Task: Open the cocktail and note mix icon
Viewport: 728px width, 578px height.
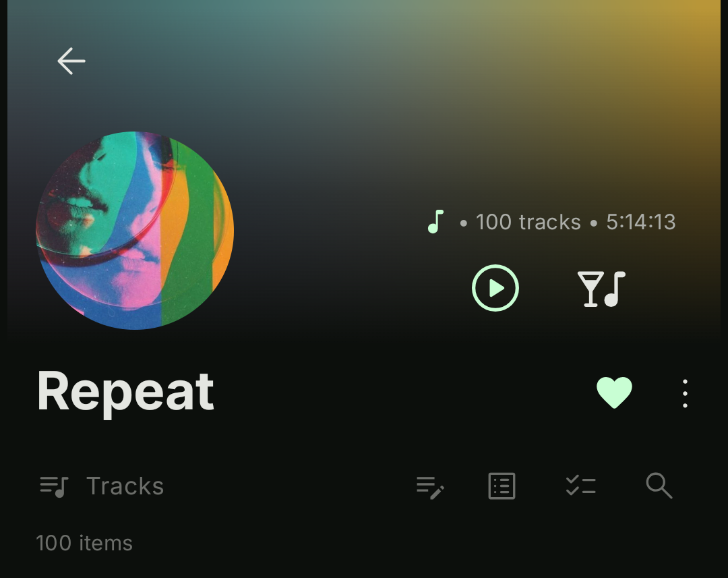Action: pyautogui.click(x=602, y=289)
